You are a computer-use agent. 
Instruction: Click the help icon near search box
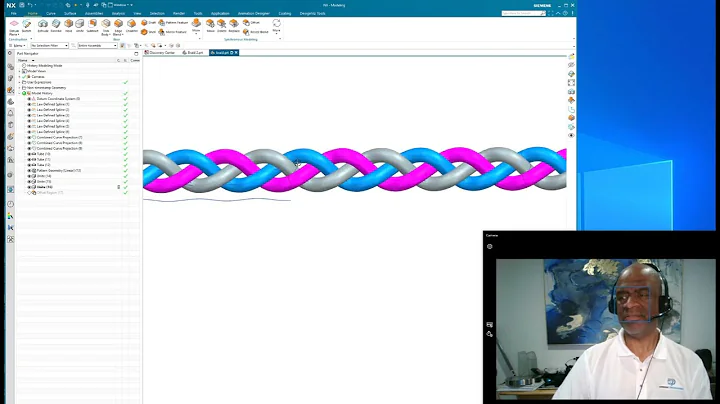click(565, 13)
